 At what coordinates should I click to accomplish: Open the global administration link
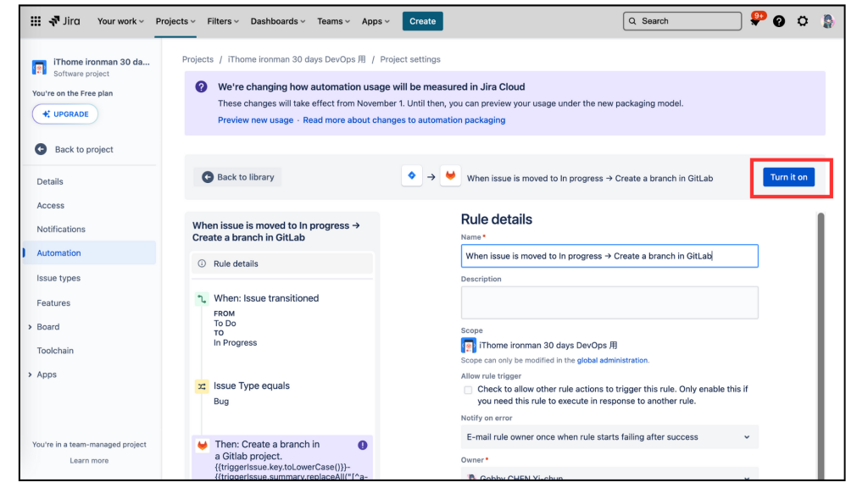[612, 360]
